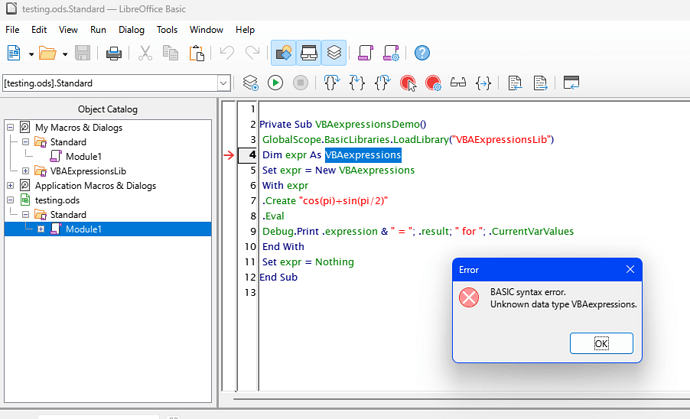690x419 pixels.
Task: Click the Print icon
Action: point(114,53)
